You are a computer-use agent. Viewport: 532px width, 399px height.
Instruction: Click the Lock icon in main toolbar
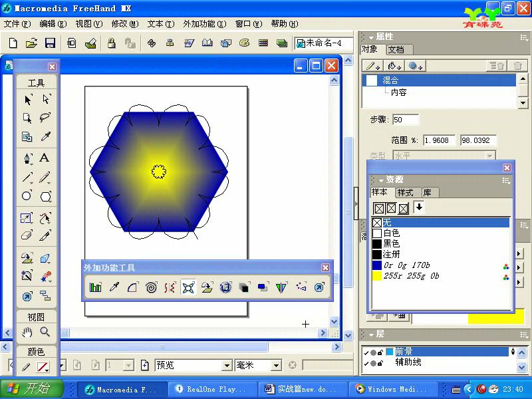point(111,43)
